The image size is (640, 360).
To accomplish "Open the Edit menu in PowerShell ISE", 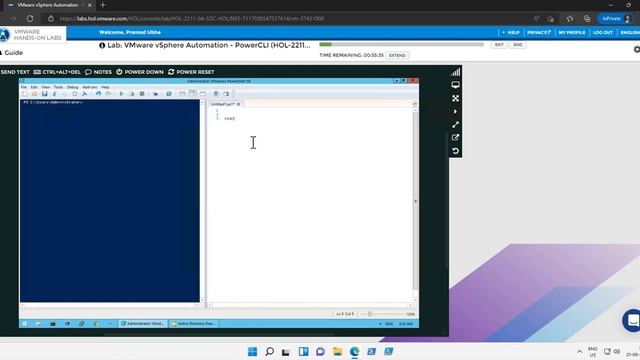I will click(x=34, y=87).
